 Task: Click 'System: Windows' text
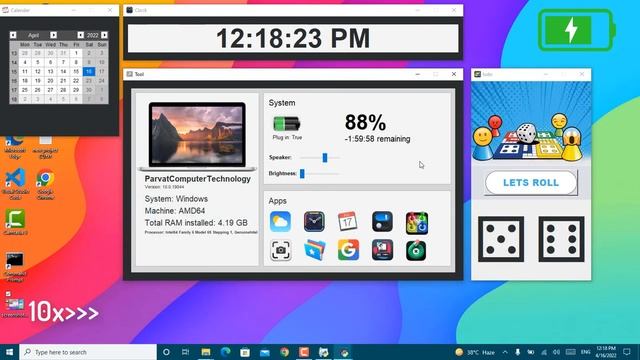[x=176, y=199]
